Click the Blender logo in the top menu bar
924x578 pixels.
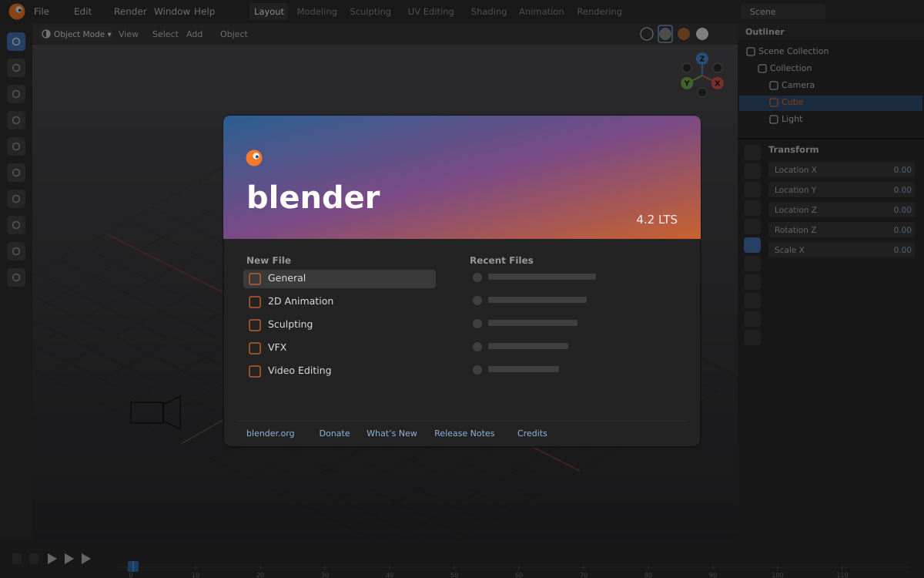[17, 11]
